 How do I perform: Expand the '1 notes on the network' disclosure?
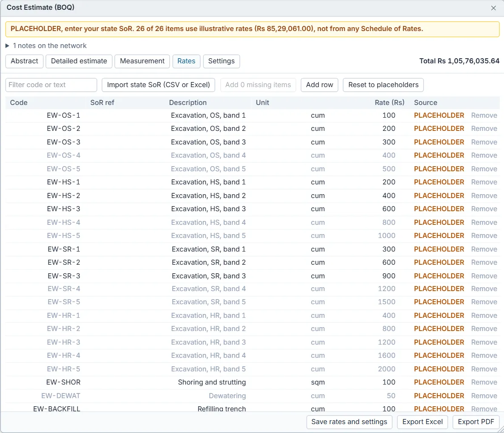46,45
